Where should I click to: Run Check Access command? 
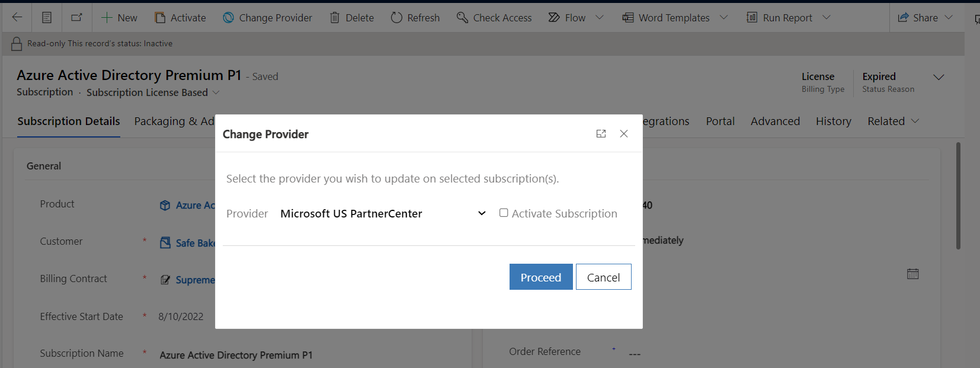494,18
